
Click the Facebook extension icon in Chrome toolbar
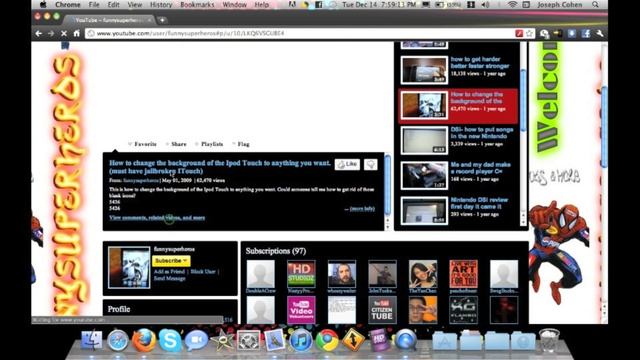586,33
